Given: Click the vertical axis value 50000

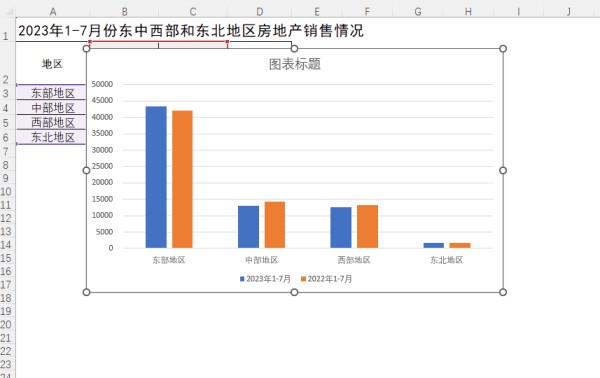Looking at the screenshot, I should point(102,84).
